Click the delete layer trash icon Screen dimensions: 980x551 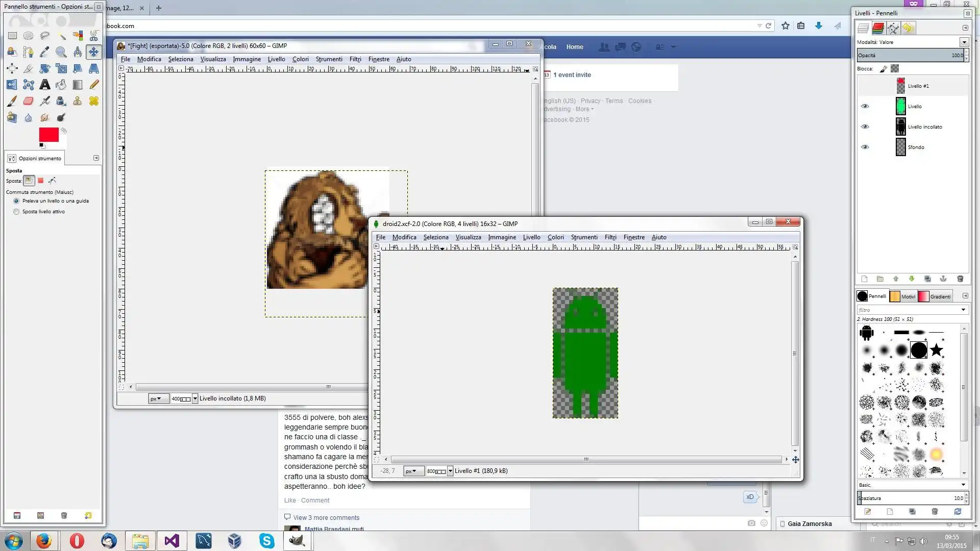coord(960,279)
